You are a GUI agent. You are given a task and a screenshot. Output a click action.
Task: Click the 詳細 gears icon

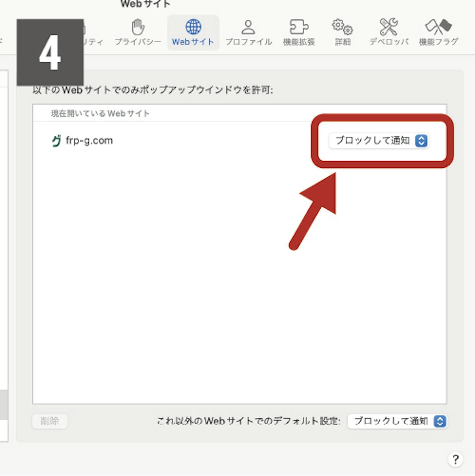[342, 32]
